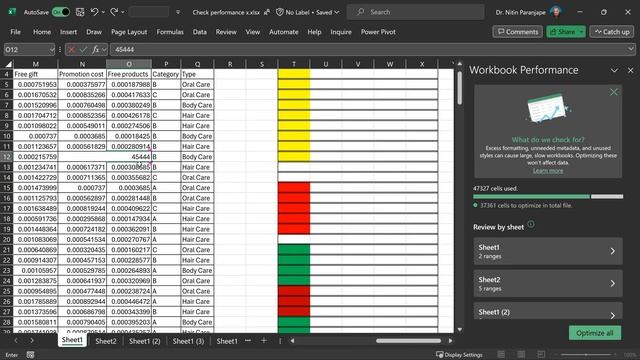Screen dimensions: 640x360
Task: Switch to the Formulas tab
Action: pos(170,32)
